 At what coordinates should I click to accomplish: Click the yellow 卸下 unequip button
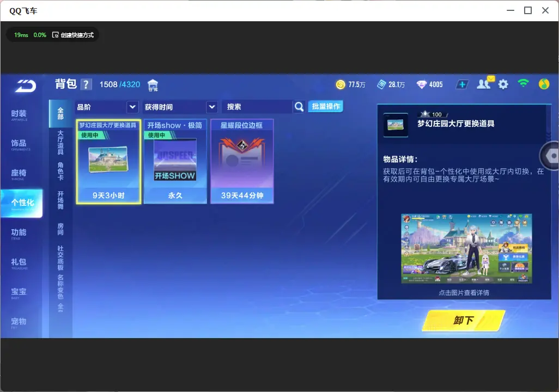464,320
